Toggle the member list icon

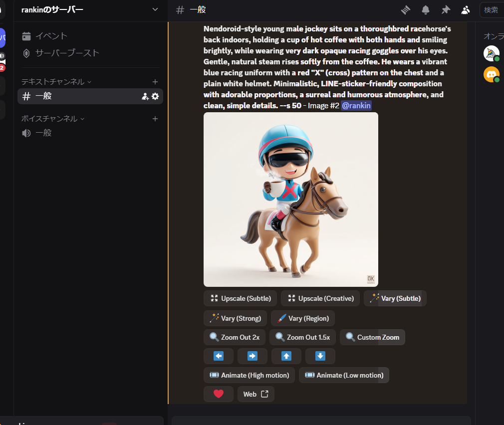coord(466,10)
